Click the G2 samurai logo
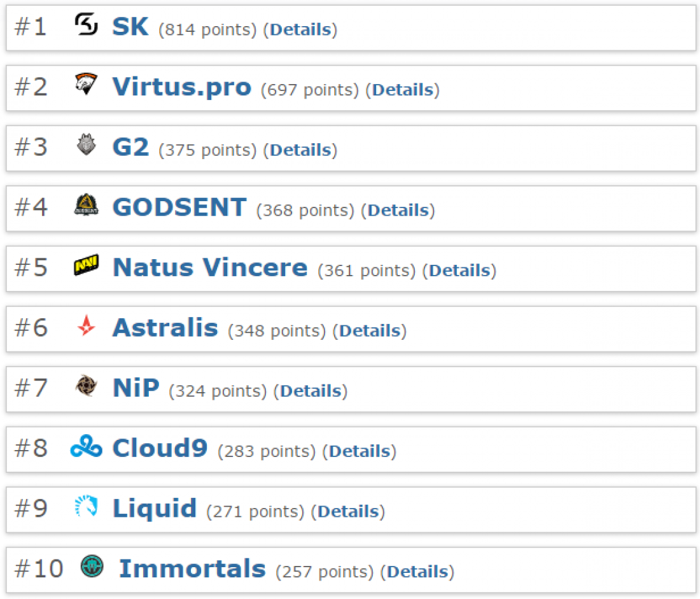The width and height of the screenshot is (700, 599). click(x=86, y=144)
